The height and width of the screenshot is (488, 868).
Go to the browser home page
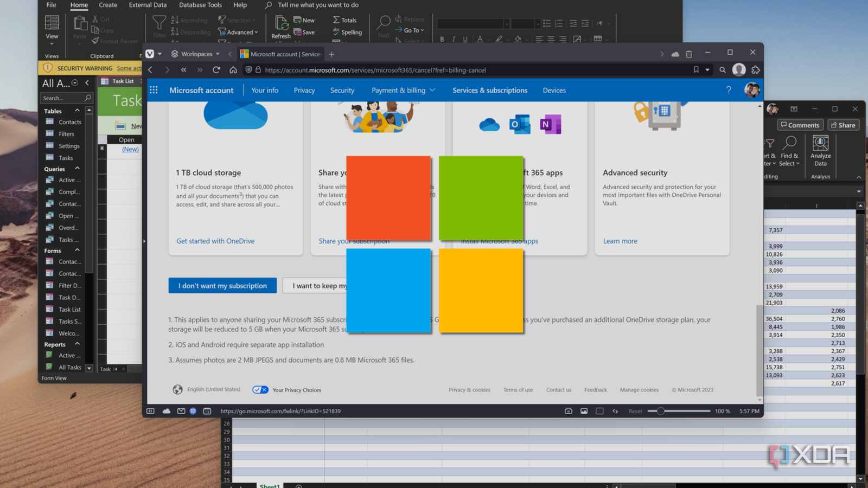tap(233, 70)
